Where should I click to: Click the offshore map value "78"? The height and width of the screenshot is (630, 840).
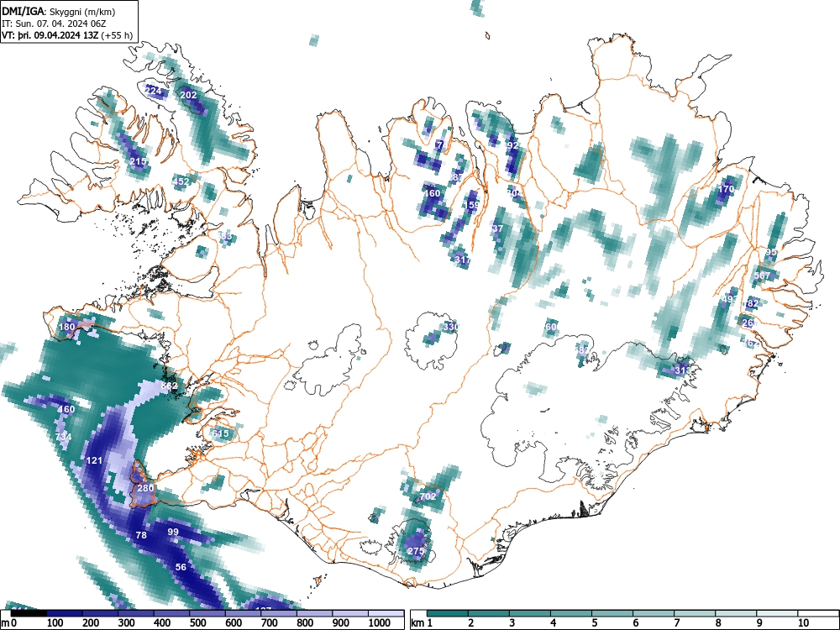point(141,534)
